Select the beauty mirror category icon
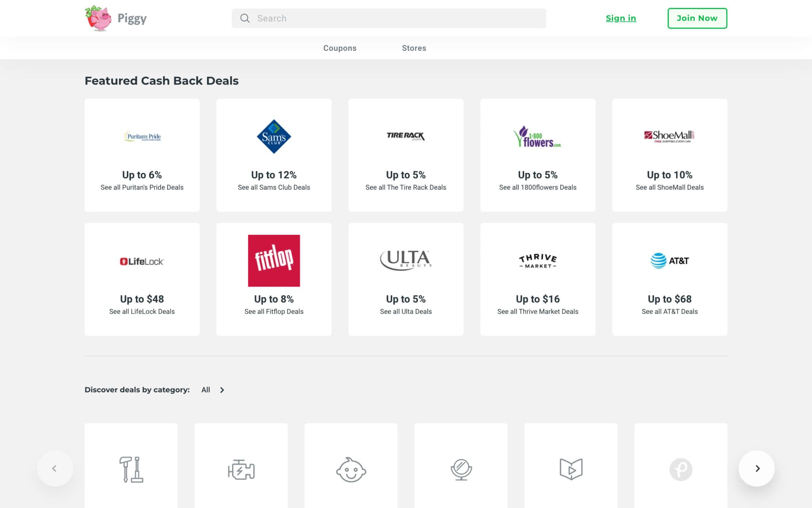Screen dimensions: 812x508 pyautogui.click(x=461, y=470)
